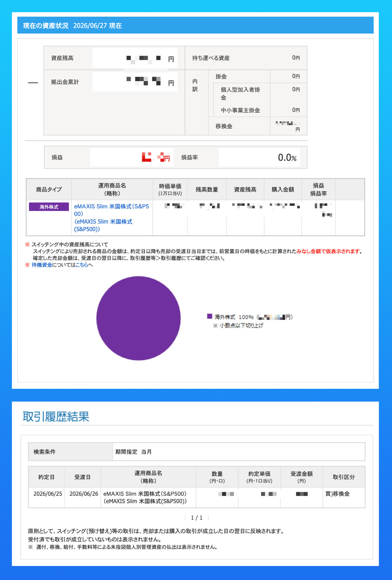Image resolution: width=392 pixels, height=580 pixels.
Task: Click the 中小事業主掛金 label
Action: pyautogui.click(x=240, y=110)
